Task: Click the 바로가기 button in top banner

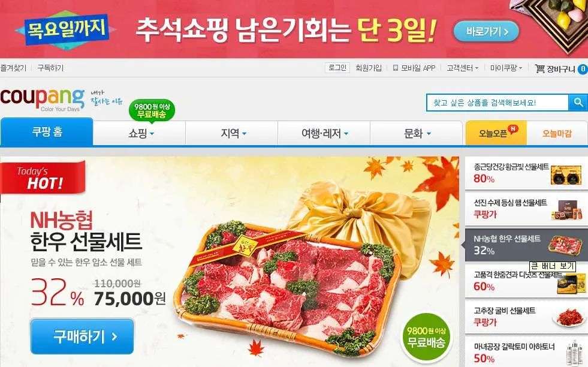Action: click(486, 31)
